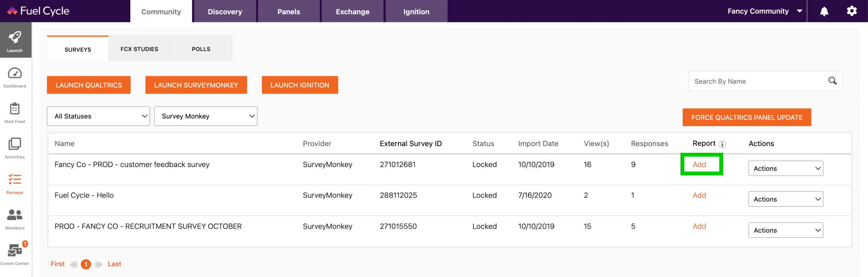The image size is (868, 277).
Task: Open Members in the sidebar
Action: point(15,219)
